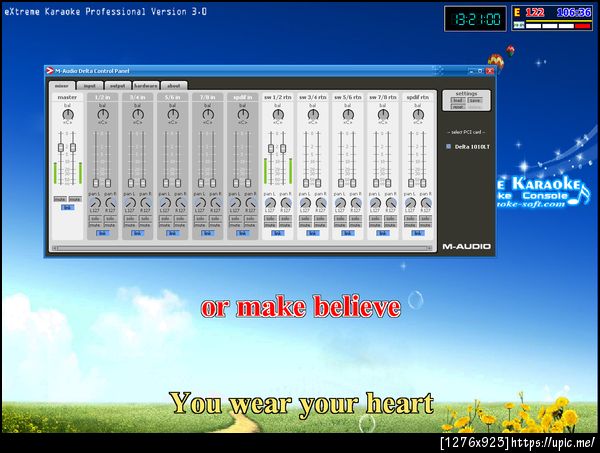Click the save settings button
Viewport: 600px width, 453px height.
pos(475,100)
